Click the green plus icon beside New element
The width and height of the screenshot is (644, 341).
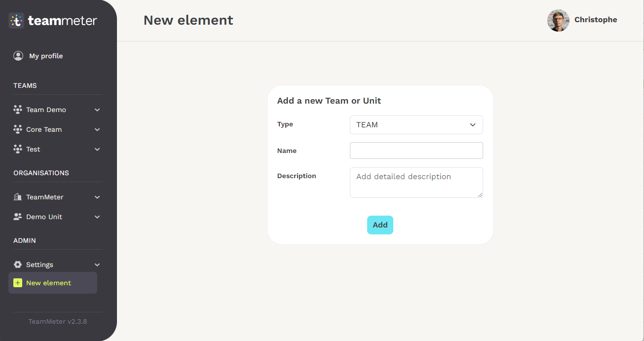coord(18,283)
